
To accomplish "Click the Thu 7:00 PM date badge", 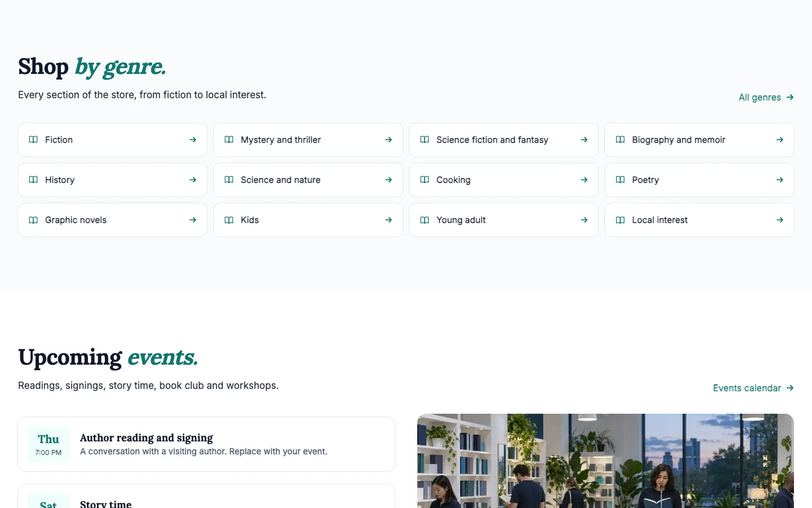I will (48, 444).
